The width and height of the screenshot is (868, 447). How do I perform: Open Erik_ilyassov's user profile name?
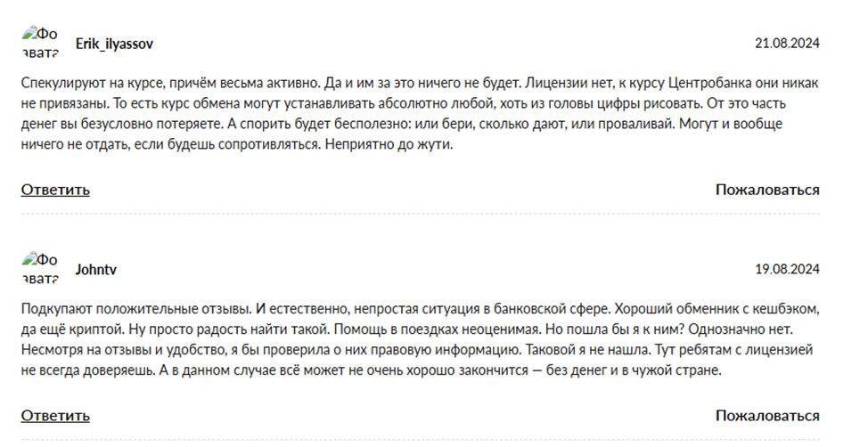coord(114,43)
